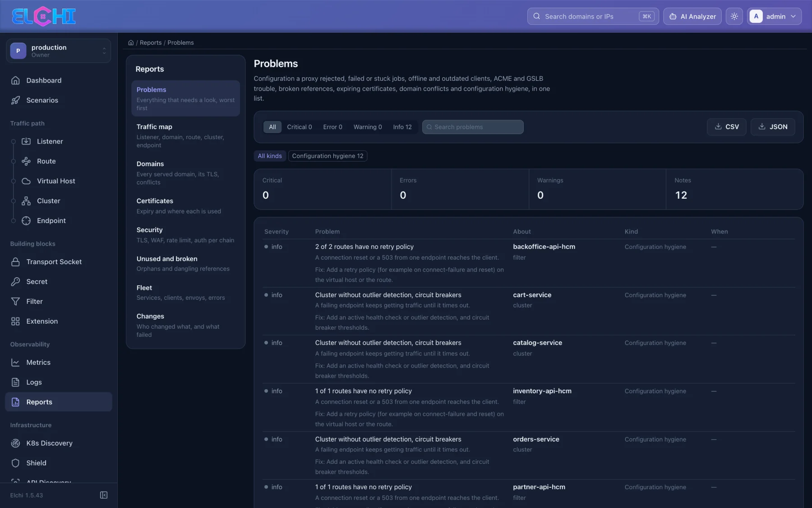
Task: Open the Dashboard home icon in sidebar
Action: tap(15, 80)
